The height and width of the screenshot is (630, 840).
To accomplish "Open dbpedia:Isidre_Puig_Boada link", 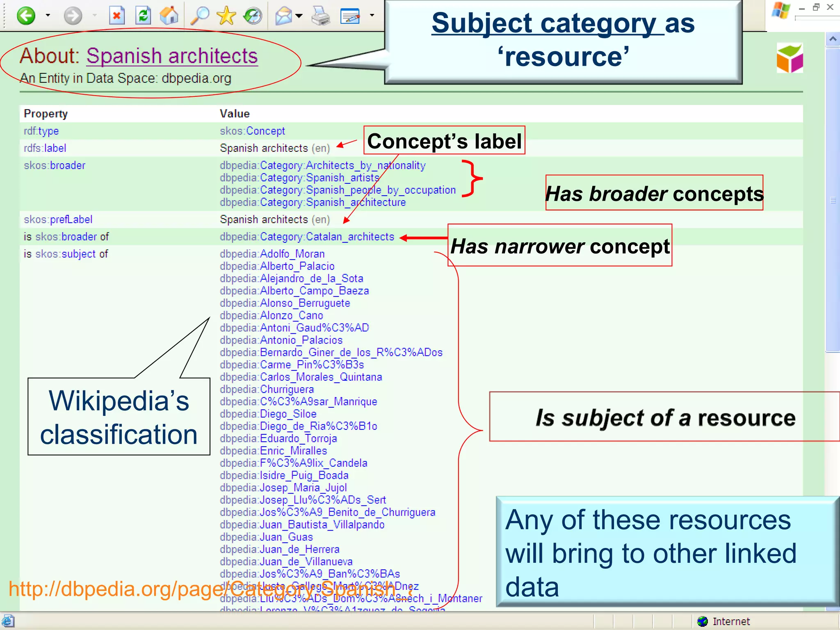I will (x=284, y=475).
